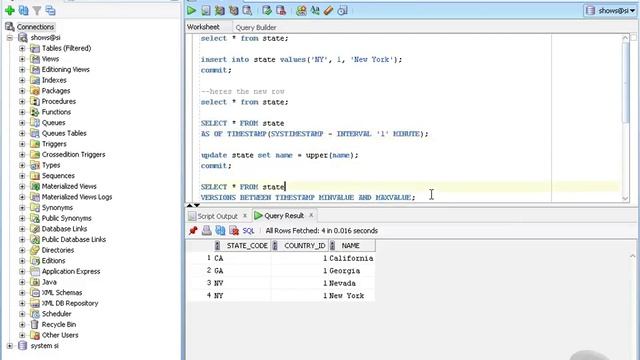Select the Application Express node
The height and width of the screenshot is (360, 640).
click(71, 271)
